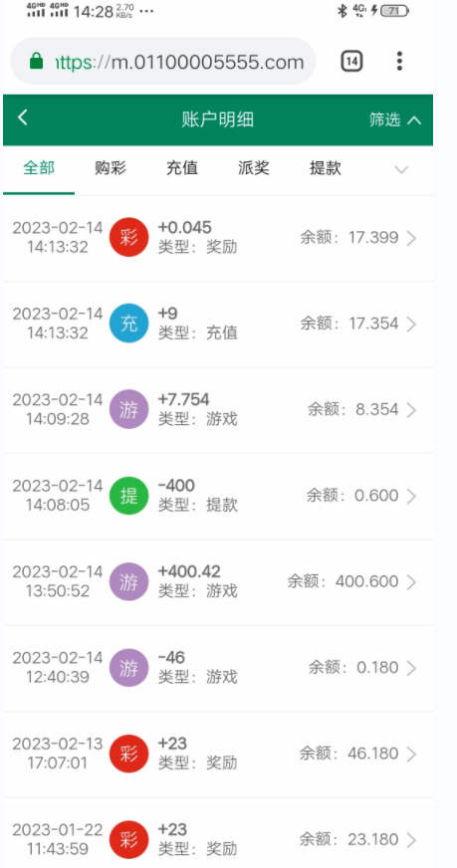Open browser three-dot menu
457x868 pixels.
coord(399,61)
